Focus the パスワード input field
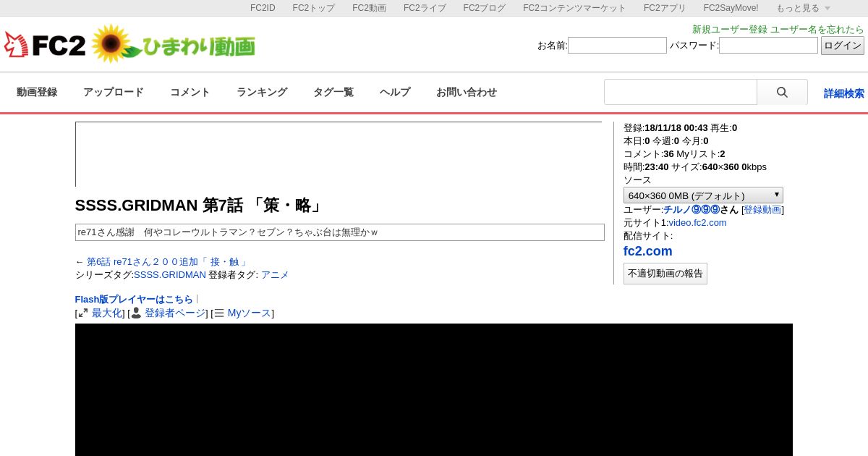This screenshot has width=868, height=456. click(768, 46)
